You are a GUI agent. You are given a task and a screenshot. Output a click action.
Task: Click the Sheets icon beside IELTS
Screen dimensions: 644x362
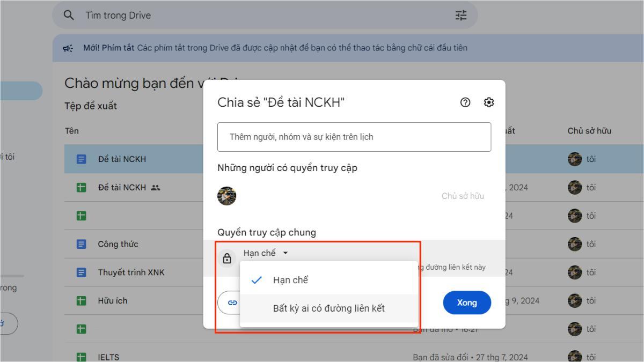pos(82,357)
